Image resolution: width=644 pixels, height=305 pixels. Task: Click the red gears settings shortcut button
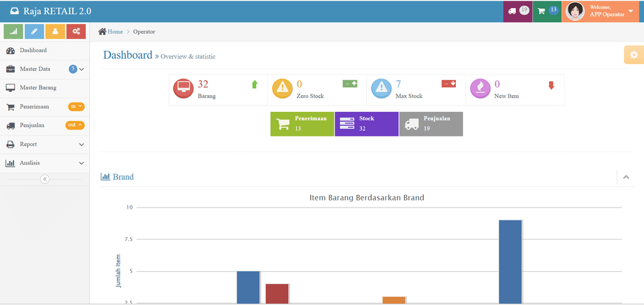click(x=76, y=31)
